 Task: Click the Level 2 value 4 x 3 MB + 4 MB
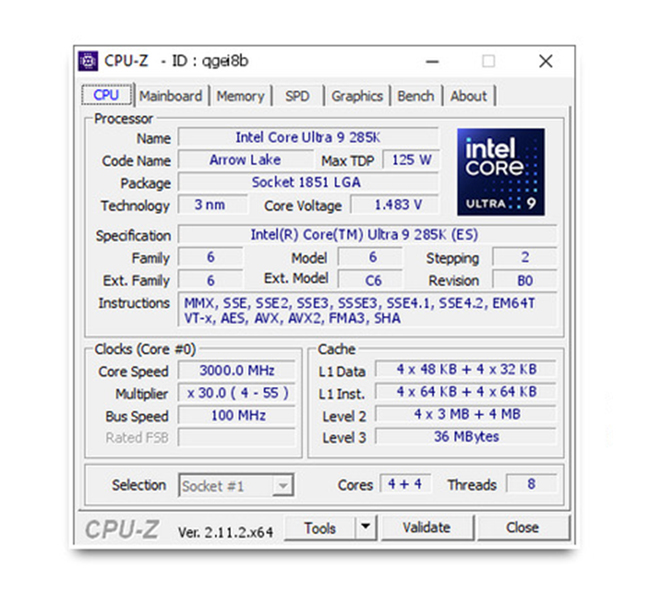466,414
